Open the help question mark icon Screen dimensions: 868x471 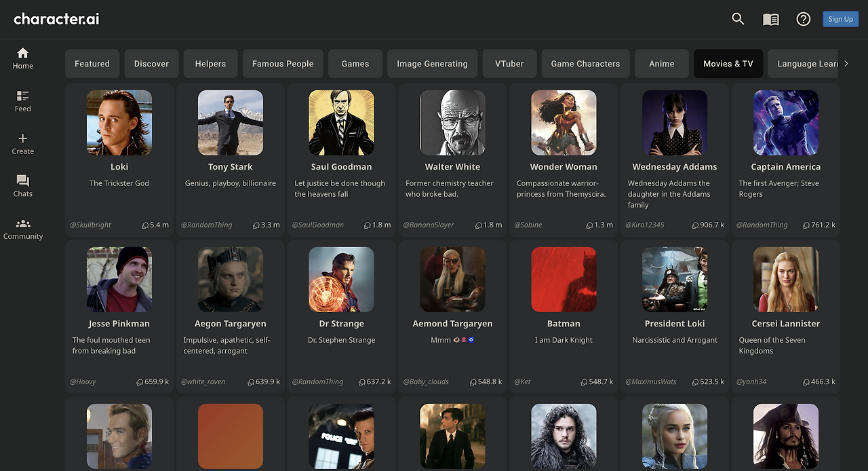point(804,19)
